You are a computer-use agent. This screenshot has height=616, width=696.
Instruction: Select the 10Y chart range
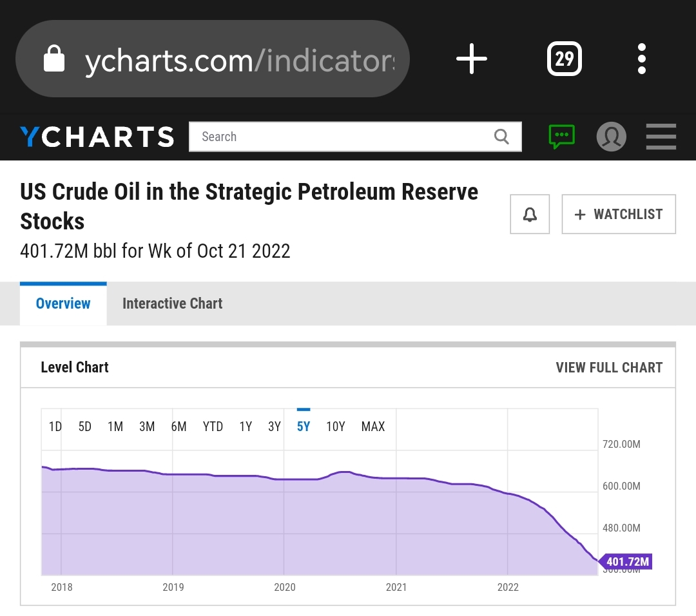pyautogui.click(x=336, y=427)
